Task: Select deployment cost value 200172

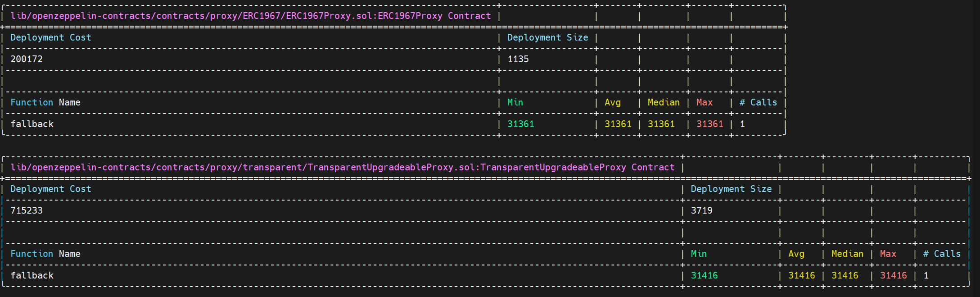Action: coord(27,59)
